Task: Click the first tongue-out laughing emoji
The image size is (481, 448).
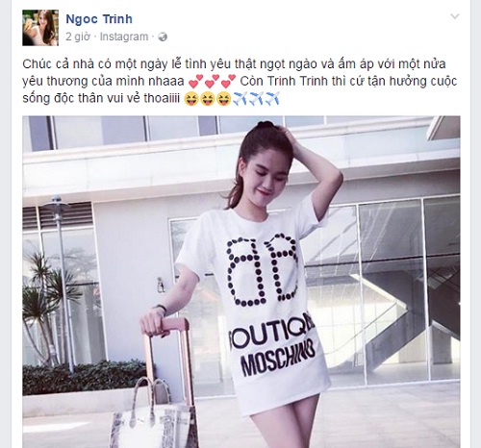Action: click(191, 99)
